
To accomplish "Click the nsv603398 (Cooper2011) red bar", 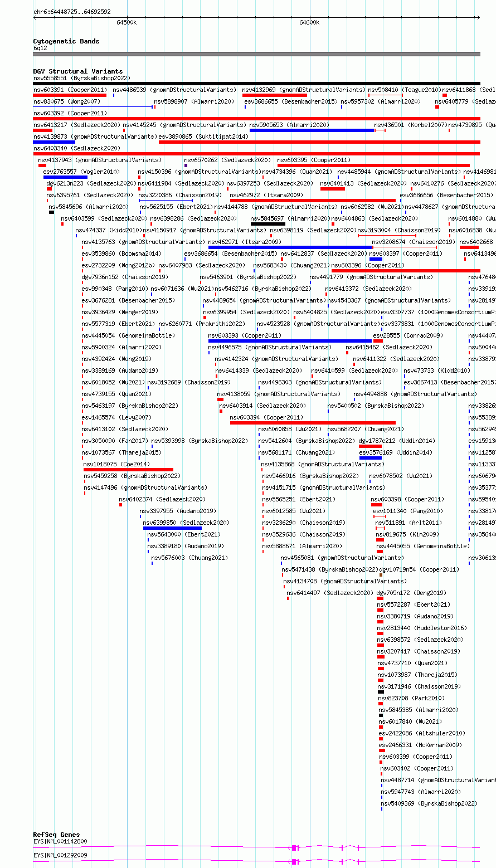I will point(377,505).
